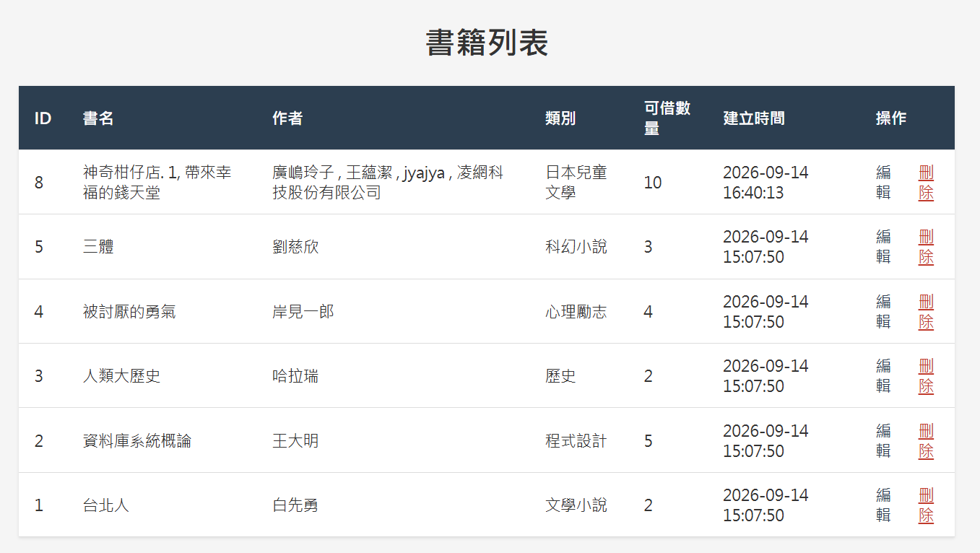Select the book title 三體
The image size is (980, 553).
(x=98, y=247)
